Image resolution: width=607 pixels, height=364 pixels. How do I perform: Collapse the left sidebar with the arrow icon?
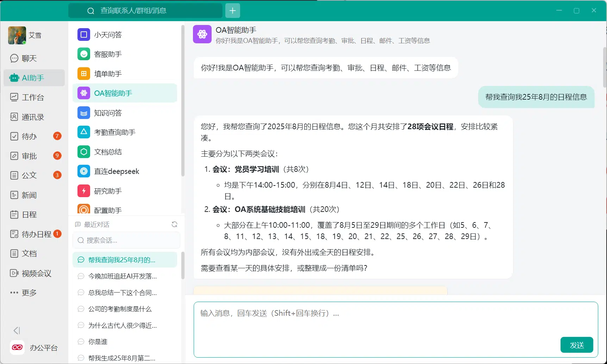pos(17,330)
